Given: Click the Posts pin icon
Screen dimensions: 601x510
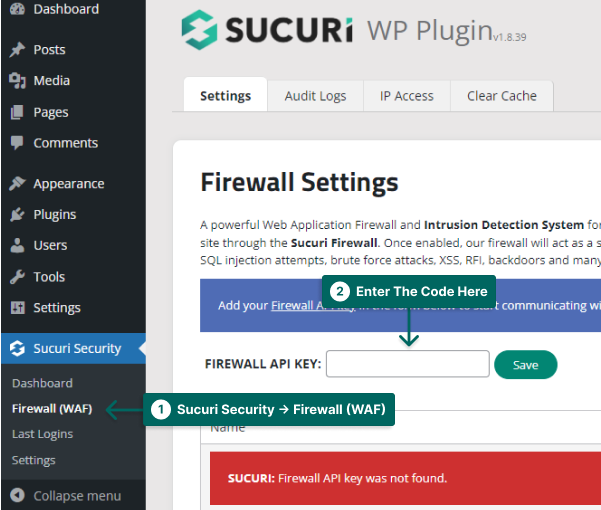Looking at the screenshot, I should 17,49.
